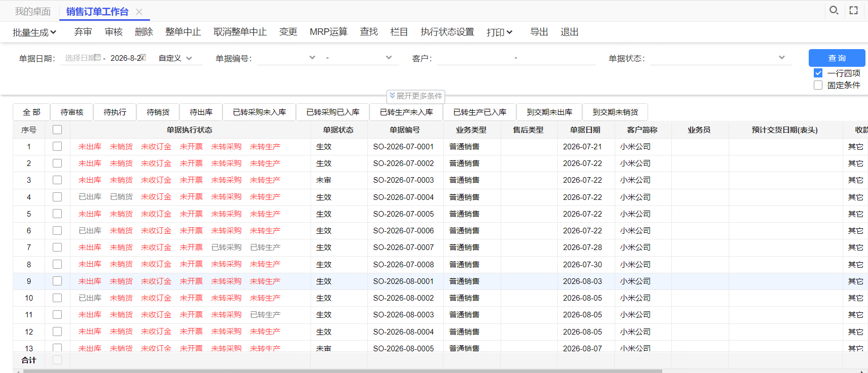This screenshot has height=373, width=868.
Task: Select the 已转生产已入库 tab
Action: point(480,112)
